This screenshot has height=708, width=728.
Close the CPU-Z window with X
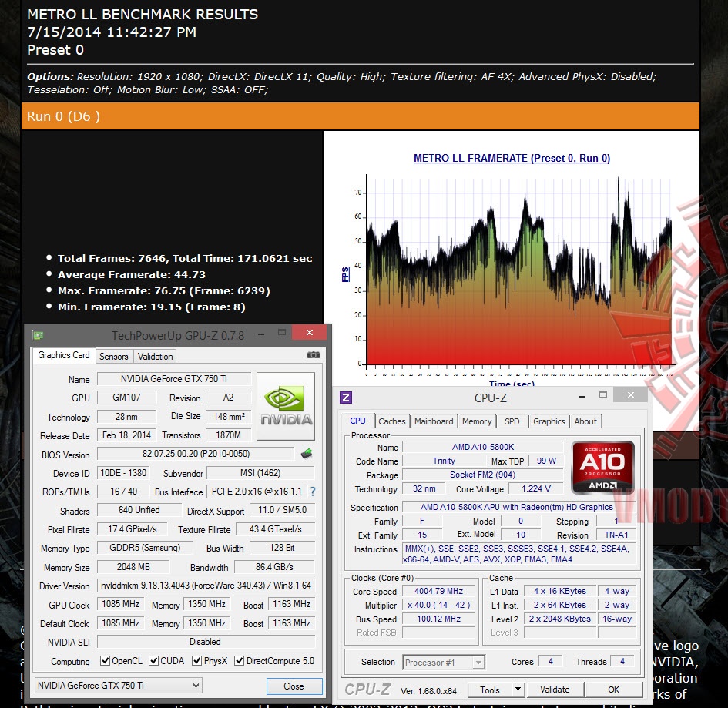(630, 394)
